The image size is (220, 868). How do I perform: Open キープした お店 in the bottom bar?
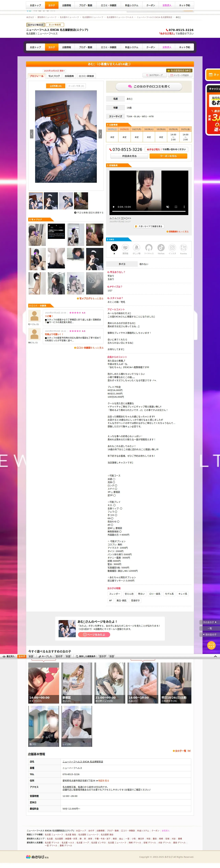68,656
